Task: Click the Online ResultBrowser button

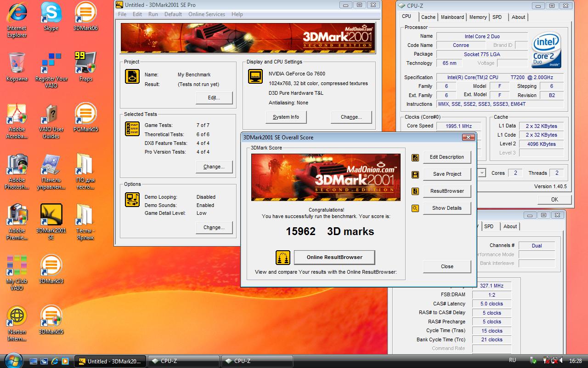Action: pos(334,257)
